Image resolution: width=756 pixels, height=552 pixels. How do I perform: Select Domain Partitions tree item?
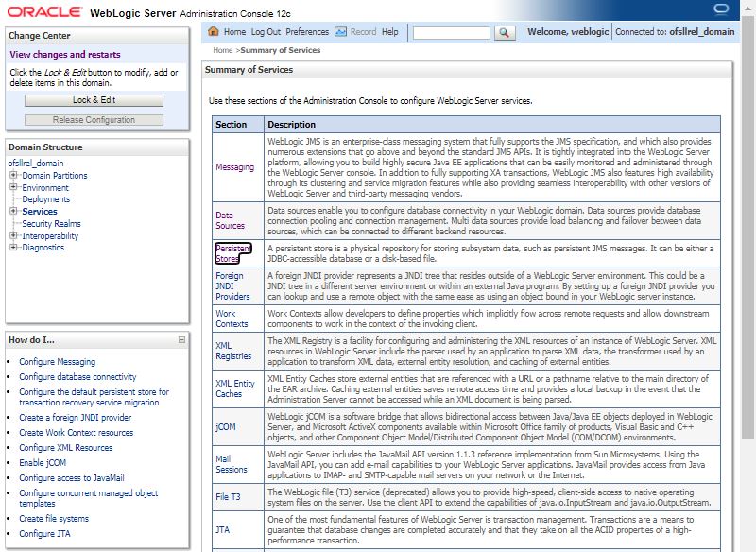pos(55,175)
